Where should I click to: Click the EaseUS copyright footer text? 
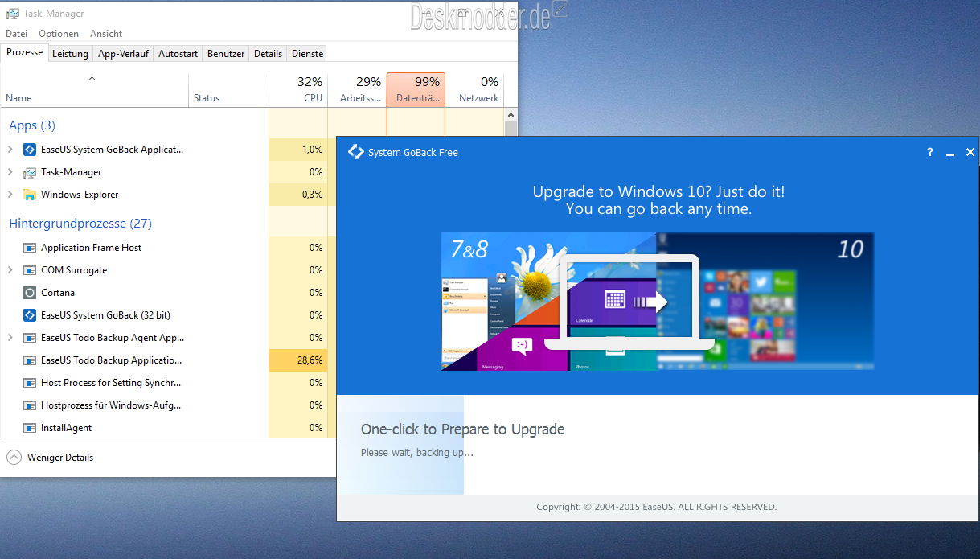point(657,508)
